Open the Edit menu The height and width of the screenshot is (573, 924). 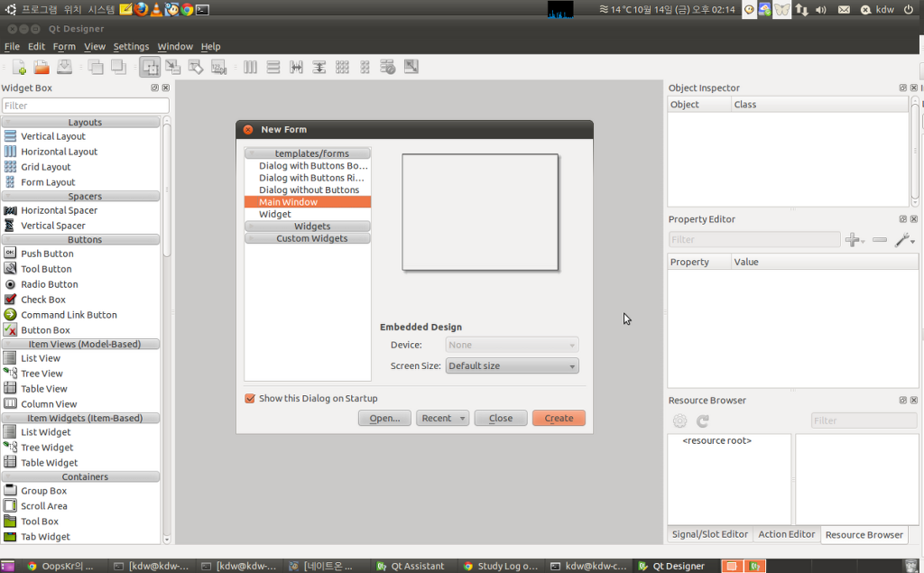coord(36,47)
